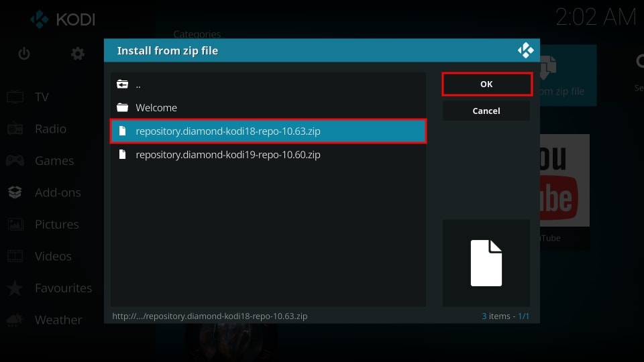Open the Videos menu item

[52, 256]
